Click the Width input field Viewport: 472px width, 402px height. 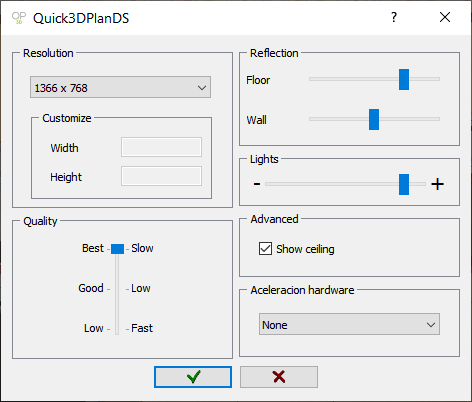click(161, 147)
